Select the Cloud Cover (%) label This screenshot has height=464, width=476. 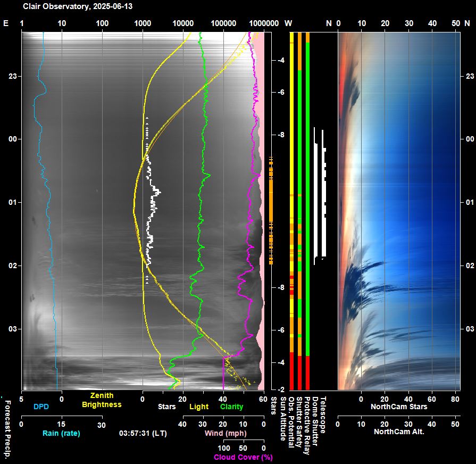[x=243, y=457]
